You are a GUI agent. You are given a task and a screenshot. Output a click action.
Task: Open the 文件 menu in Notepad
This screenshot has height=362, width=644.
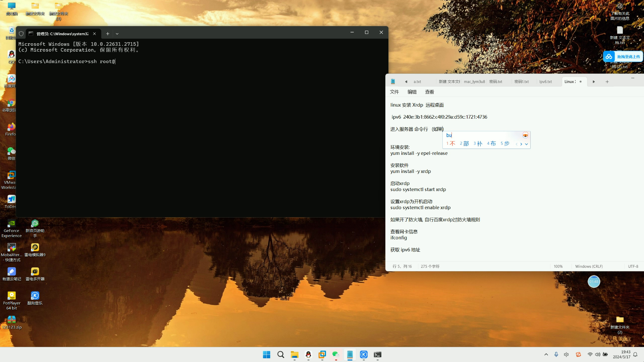(x=394, y=92)
